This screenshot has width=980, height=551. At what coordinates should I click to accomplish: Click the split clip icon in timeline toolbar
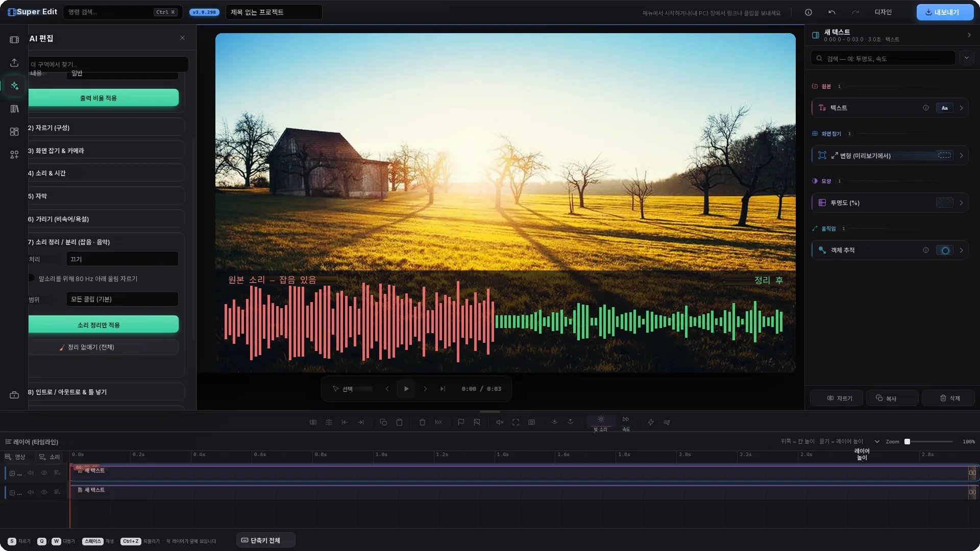[313, 422]
